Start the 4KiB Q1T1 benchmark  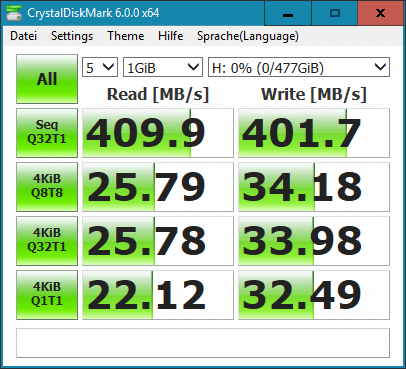pos(47,295)
